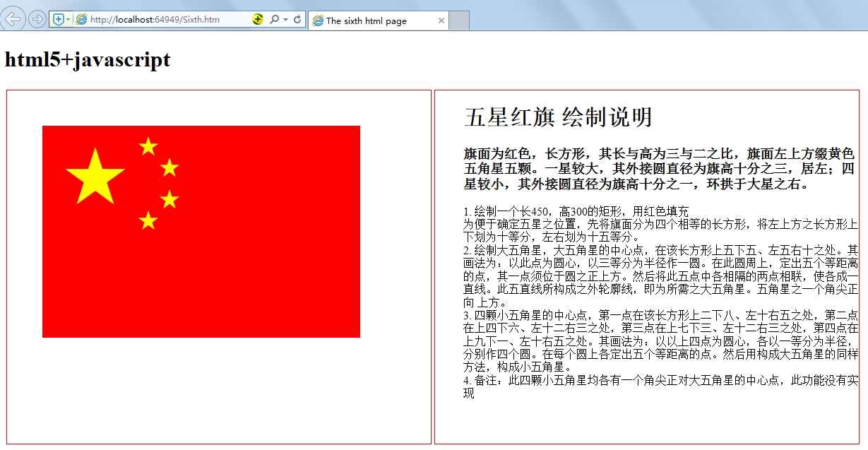This screenshot has width=868, height=450.
Task: Click the bold paragraph starting '旗面为红色'
Action: [660, 169]
